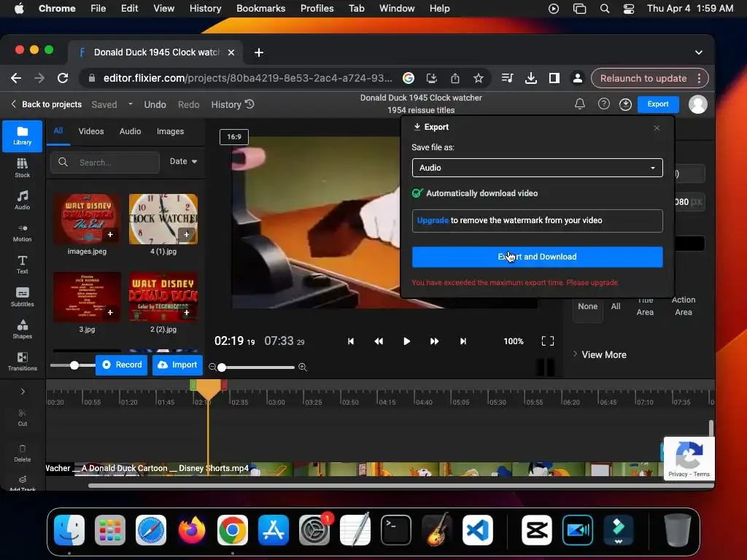Click the Import button
The width and height of the screenshot is (747, 560).
tap(178, 365)
